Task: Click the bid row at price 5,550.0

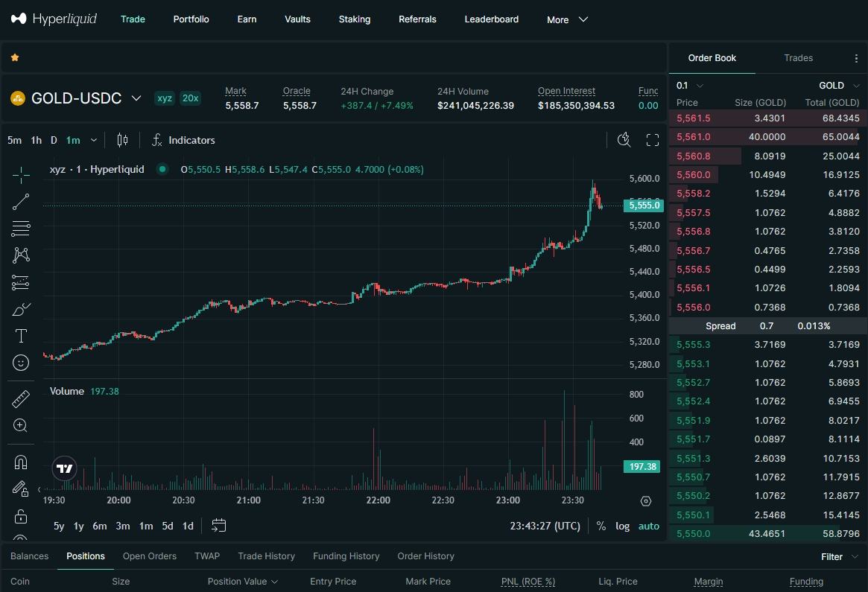Action: [x=768, y=534]
